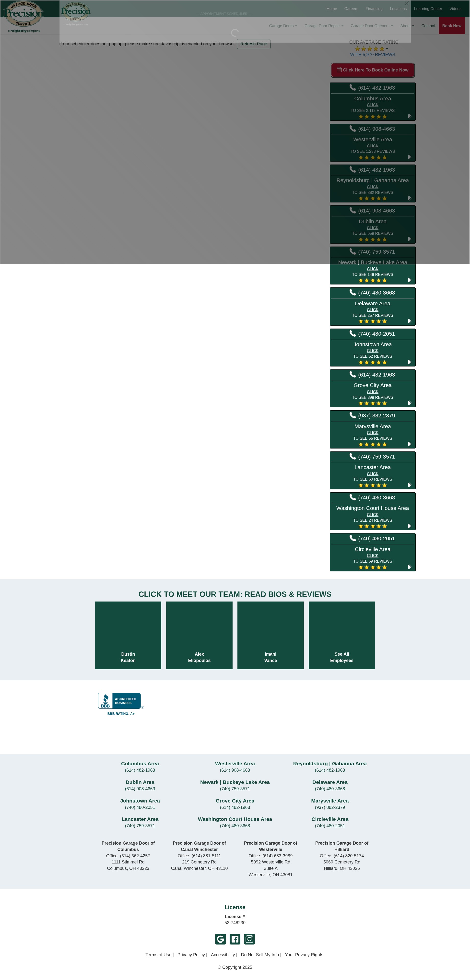Click the Precision Garage Door Service header logo
The width and height of the screenshot is (470, 980).
(x=23, y=17)
